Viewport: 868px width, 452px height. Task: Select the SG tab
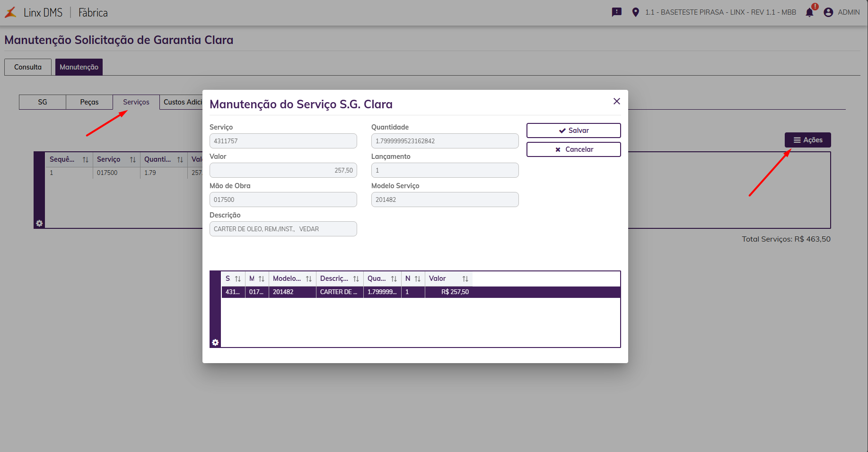43,102
